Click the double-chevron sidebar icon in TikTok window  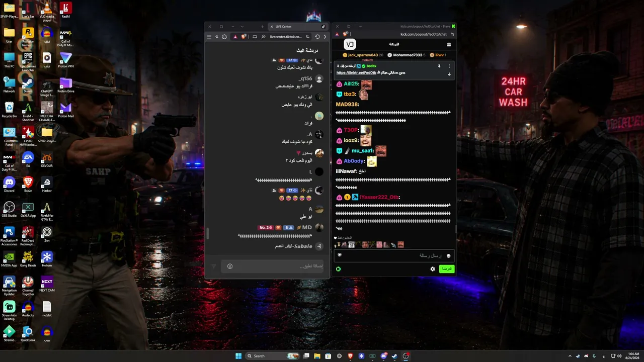tap(217, 37)
